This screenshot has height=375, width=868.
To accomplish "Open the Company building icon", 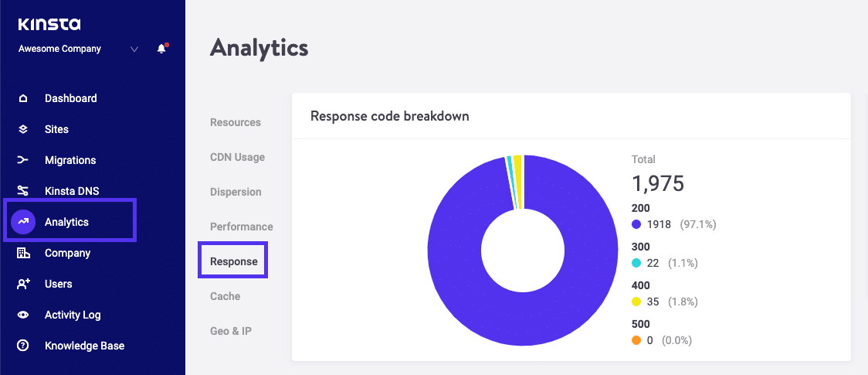I will click(x=23, y=253).
